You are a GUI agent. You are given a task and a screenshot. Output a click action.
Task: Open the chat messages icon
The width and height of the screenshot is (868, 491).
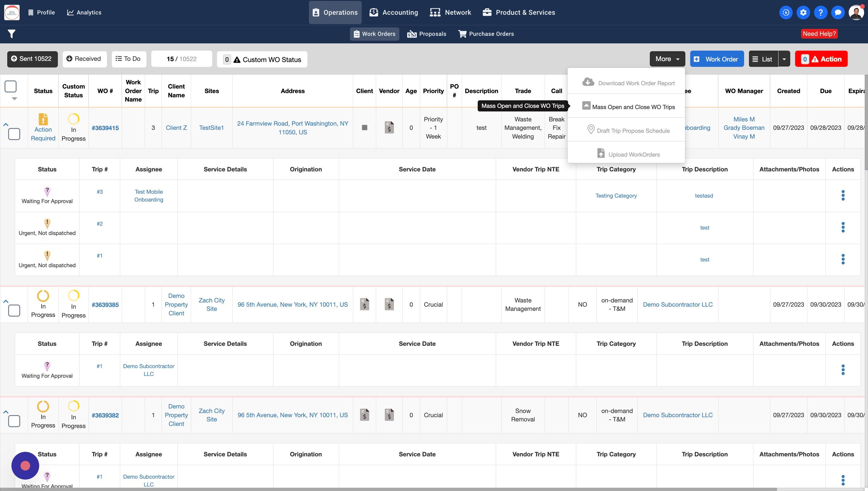click(x=838, y=12)
